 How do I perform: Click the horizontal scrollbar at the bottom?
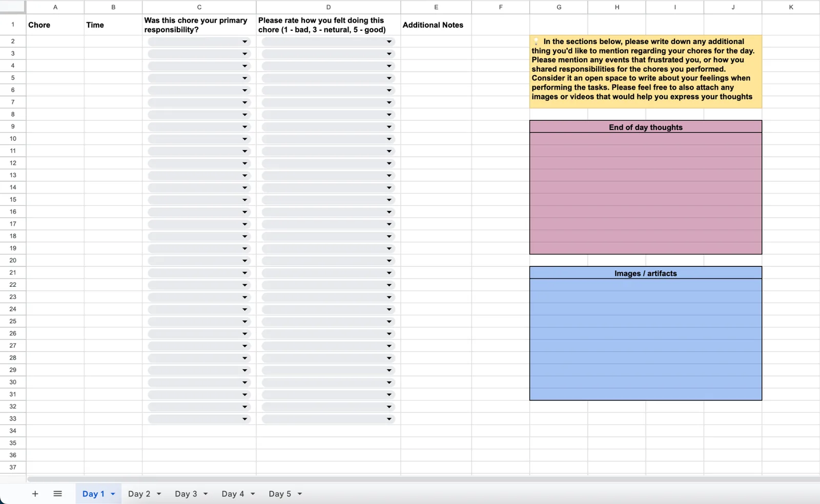[x=423, y=479]
